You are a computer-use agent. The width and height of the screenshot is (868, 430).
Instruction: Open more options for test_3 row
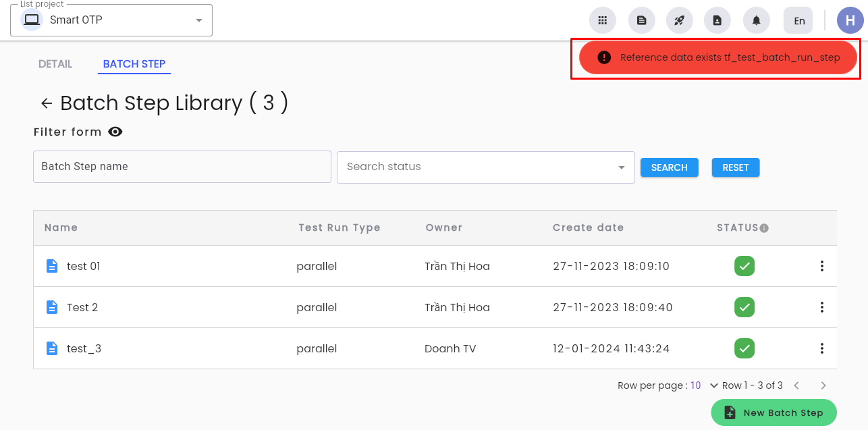click(822, 348)
